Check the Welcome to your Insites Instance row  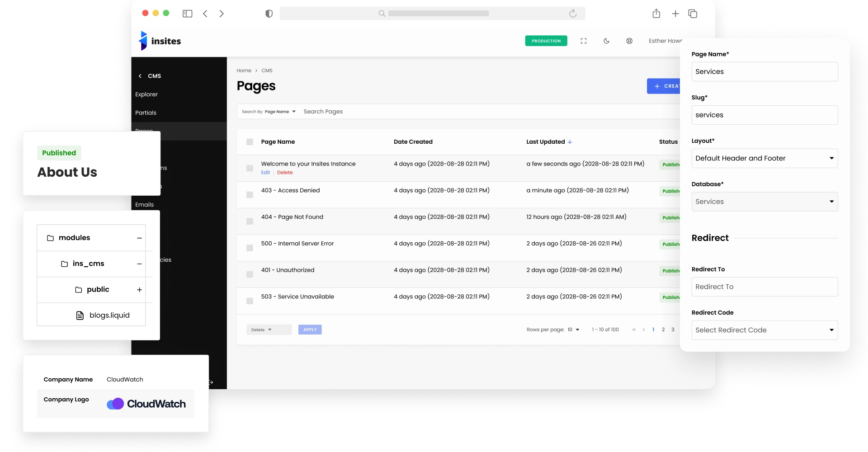(250, 168)
